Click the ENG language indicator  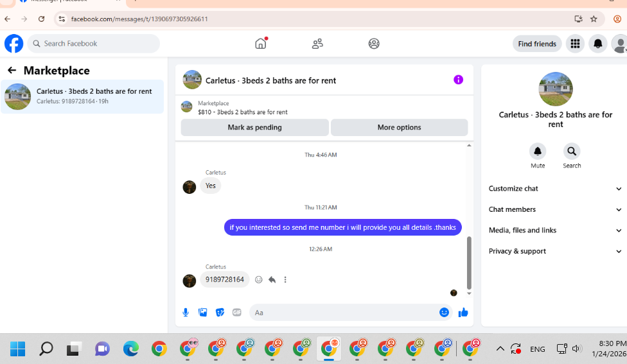point(538,349)
